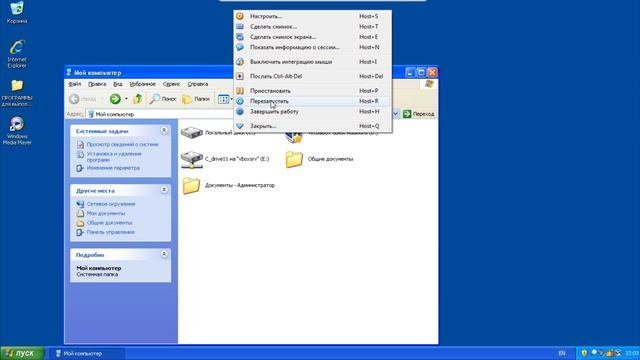The width and height of the screenshot is (640, 360).
Task: Open Сетевое окружение link
Action: 111,204
